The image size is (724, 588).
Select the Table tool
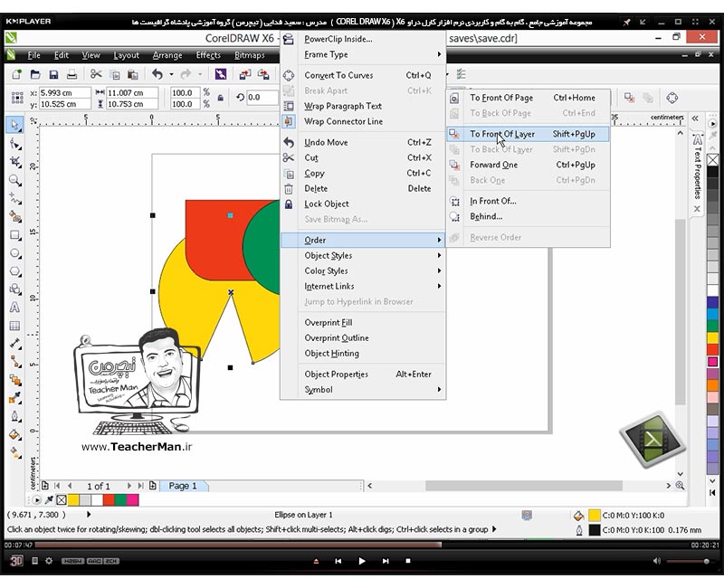click(14, 326)
